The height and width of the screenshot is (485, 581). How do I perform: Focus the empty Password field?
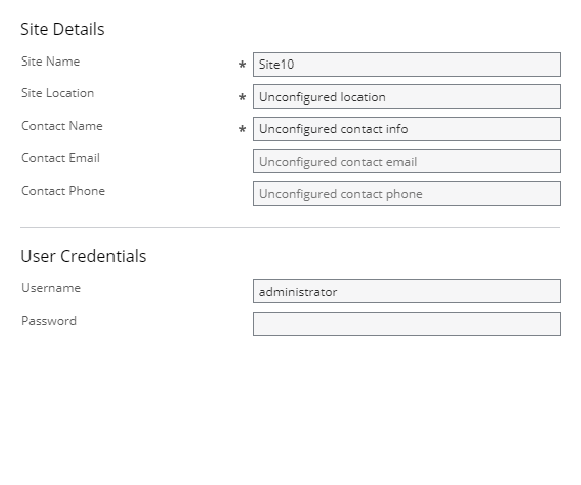click(407, 324)
